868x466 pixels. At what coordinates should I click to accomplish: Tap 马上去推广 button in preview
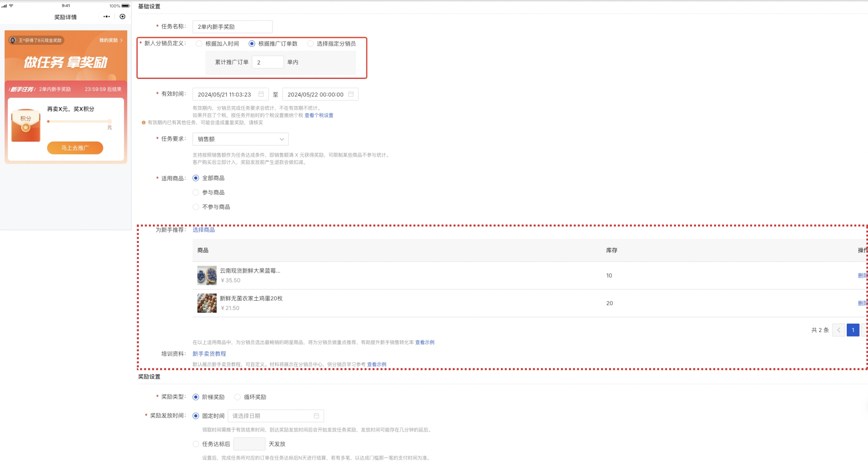click(x=75, y=148)
